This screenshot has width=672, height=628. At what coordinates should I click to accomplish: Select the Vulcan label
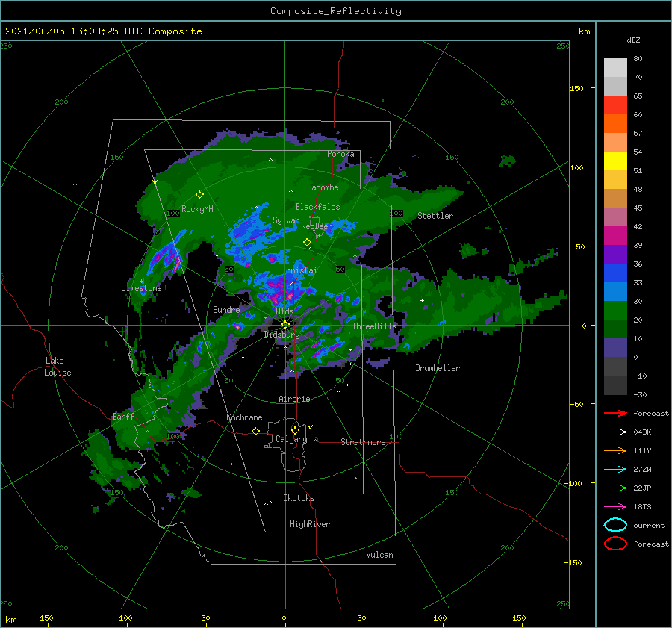(x=380, y=555)
